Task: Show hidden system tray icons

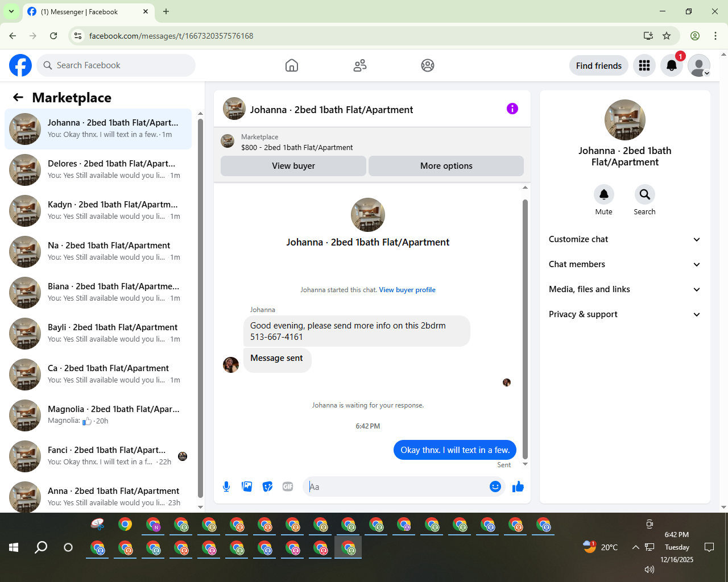Action: pos(635,547)
